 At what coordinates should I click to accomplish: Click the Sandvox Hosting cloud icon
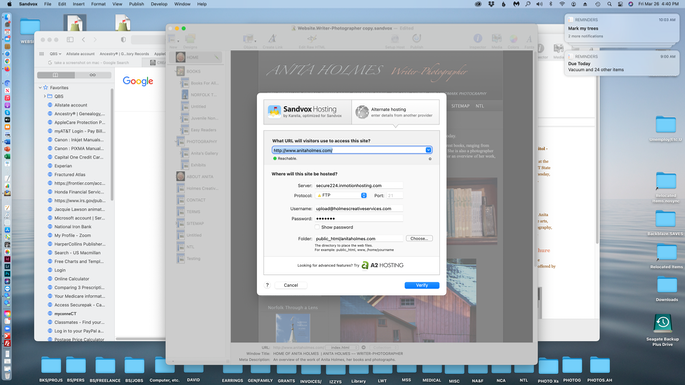pyautogui.click(x=274, y=112)
